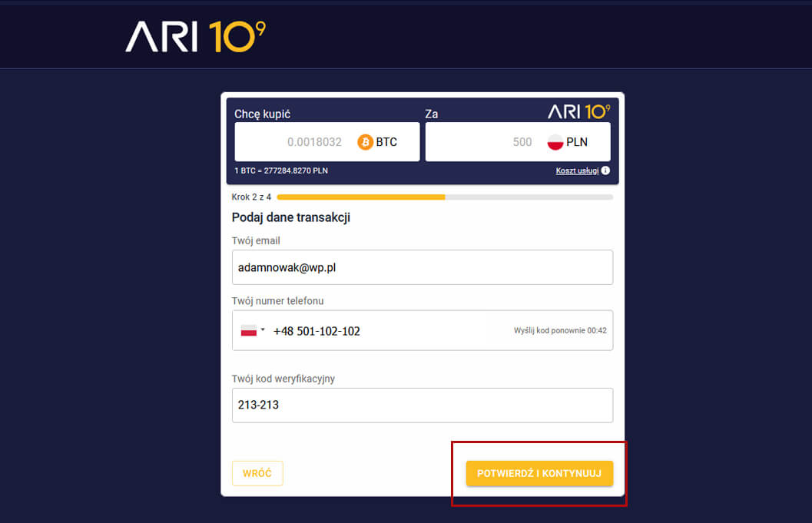The image size is (812, 523).
Task: Click into the phone number field
Action: (384, 331)
